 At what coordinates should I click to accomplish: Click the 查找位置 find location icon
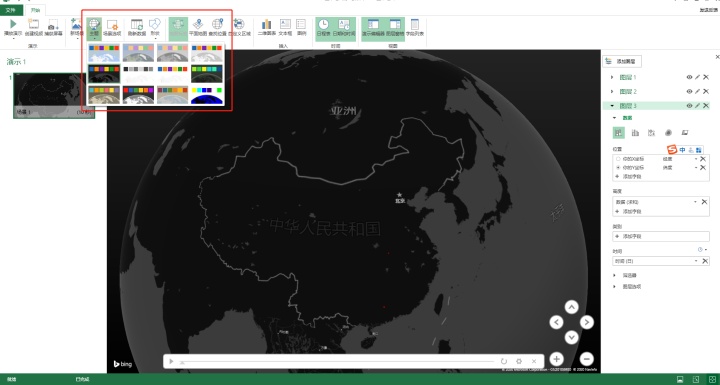[x=217, y=24]
